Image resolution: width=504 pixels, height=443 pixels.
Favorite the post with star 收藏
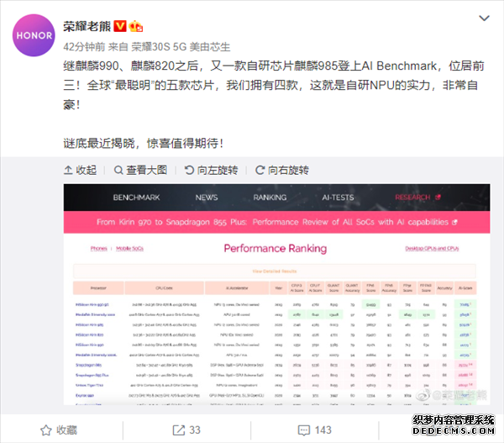(x=59, y=430)
